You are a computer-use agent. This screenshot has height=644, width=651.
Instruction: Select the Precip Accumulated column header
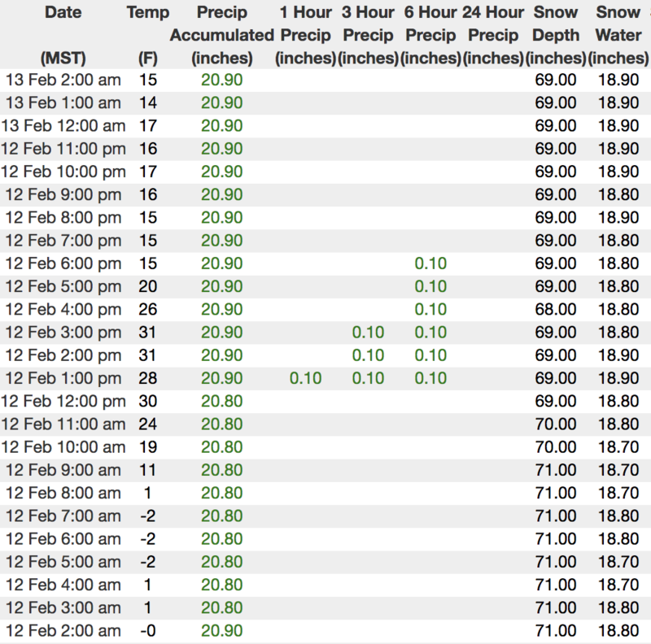pyautogui.click(x=221, y=35)
